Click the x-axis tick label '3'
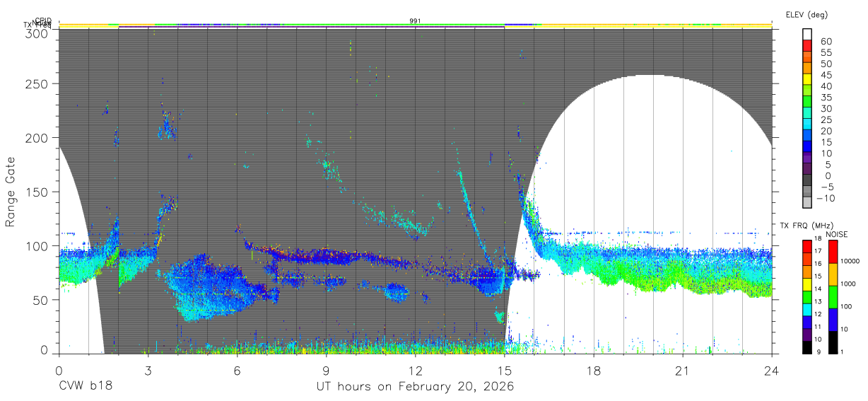Viewport: 868px width, 401px height. pyautogui.click(x=148, y=370)
